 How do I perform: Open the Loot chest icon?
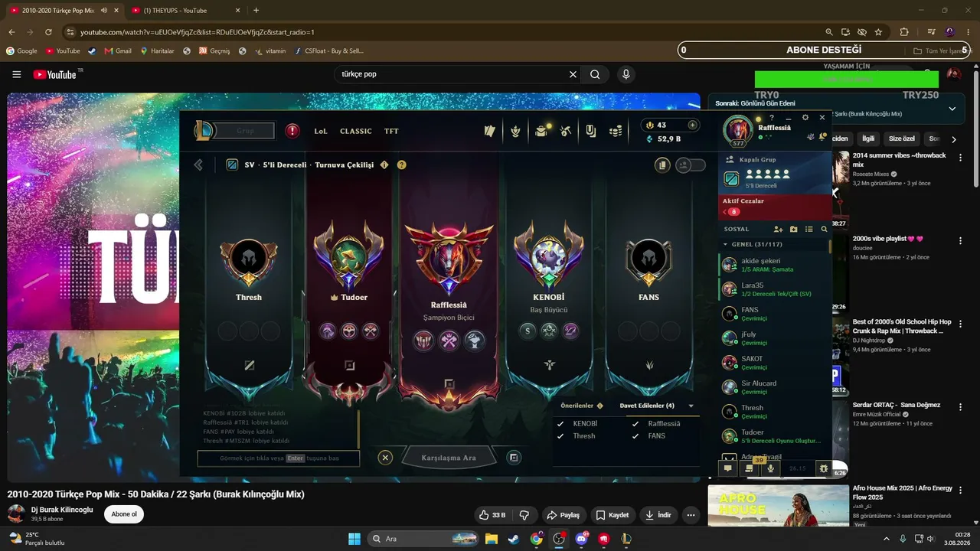pos(541,131)
